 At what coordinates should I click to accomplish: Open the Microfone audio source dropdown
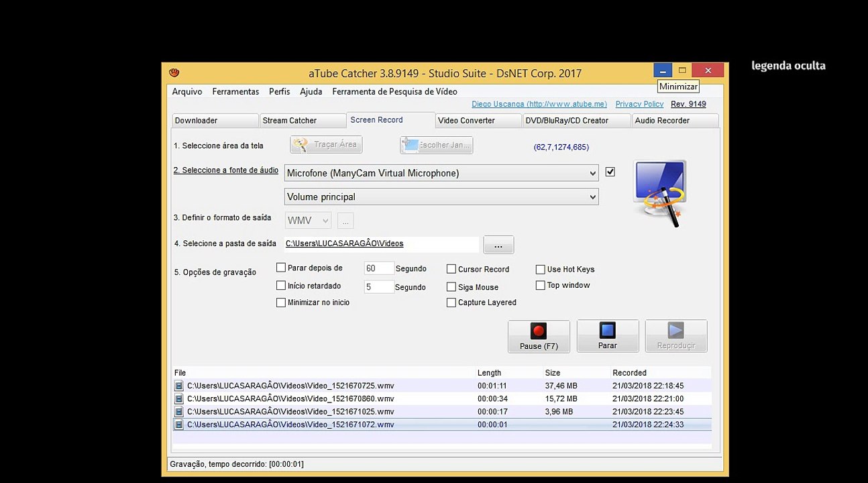(441, 173)
